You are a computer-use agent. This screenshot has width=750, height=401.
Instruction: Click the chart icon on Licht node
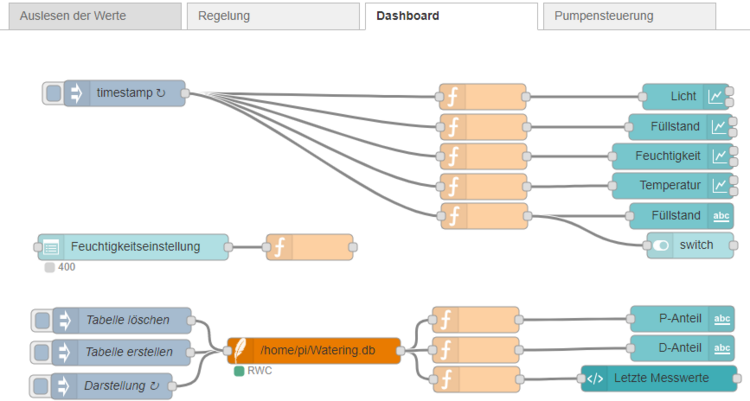(x=716, y=97)
